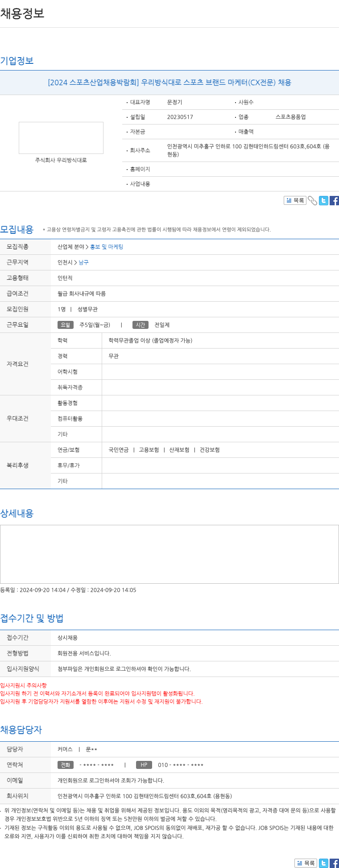The height and width of the screenshot is (868, 339).
Task: Select the address text in the 회사위치 row
Action: click(x=145, y=796)
